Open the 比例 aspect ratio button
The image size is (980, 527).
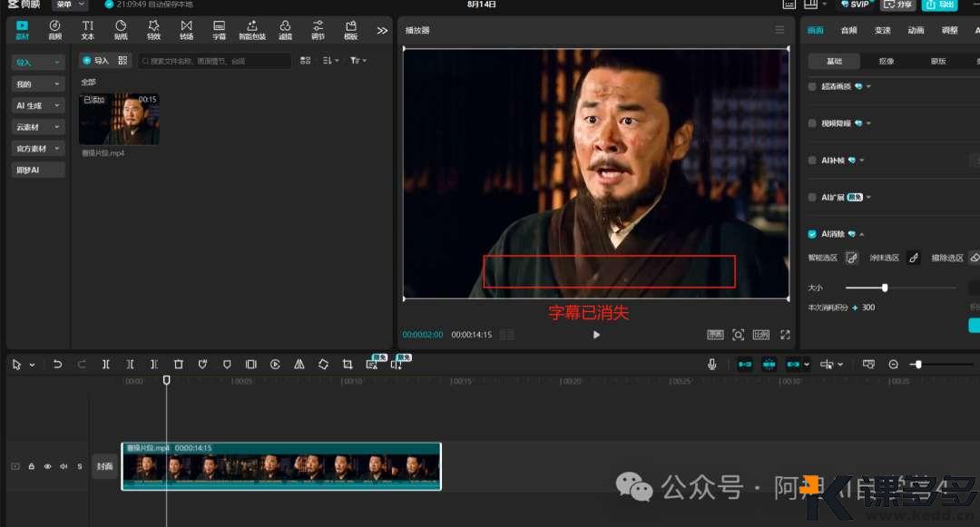[760, 335]
